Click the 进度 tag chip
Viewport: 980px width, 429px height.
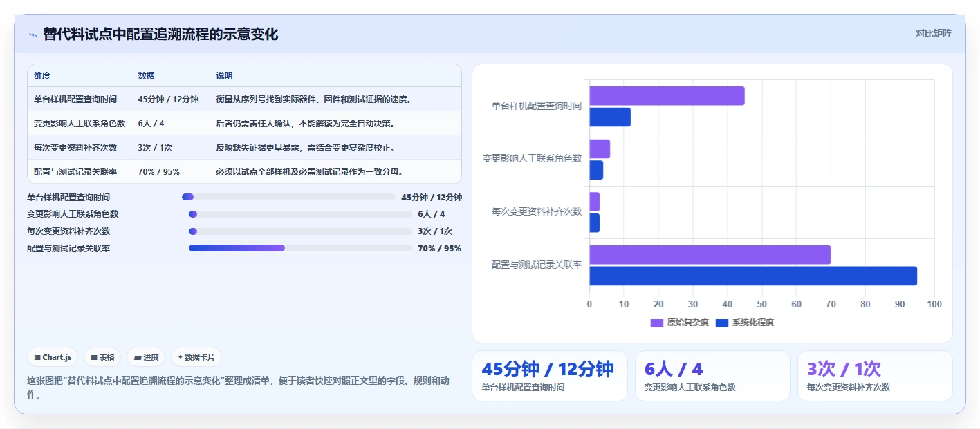(146, 357)
